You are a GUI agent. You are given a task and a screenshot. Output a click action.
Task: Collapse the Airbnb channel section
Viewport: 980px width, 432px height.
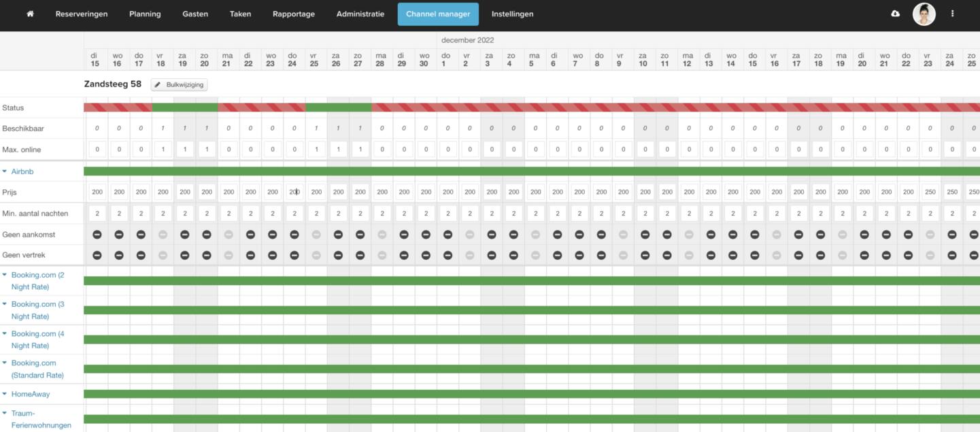[5, 172]
